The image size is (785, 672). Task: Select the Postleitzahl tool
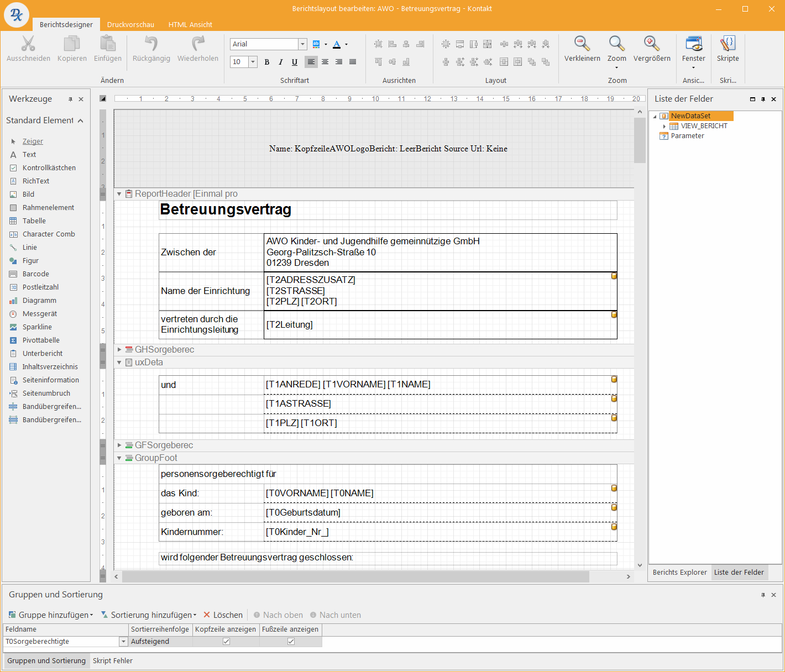(40, 287)
